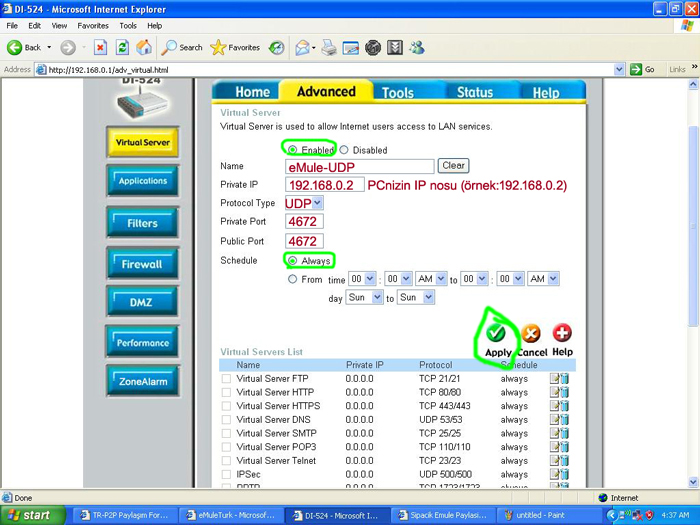Screen dimensions: 700x525
Task: Delete the Virtual Server SMTP entry trash icon
Action: (x=564, y=433)
